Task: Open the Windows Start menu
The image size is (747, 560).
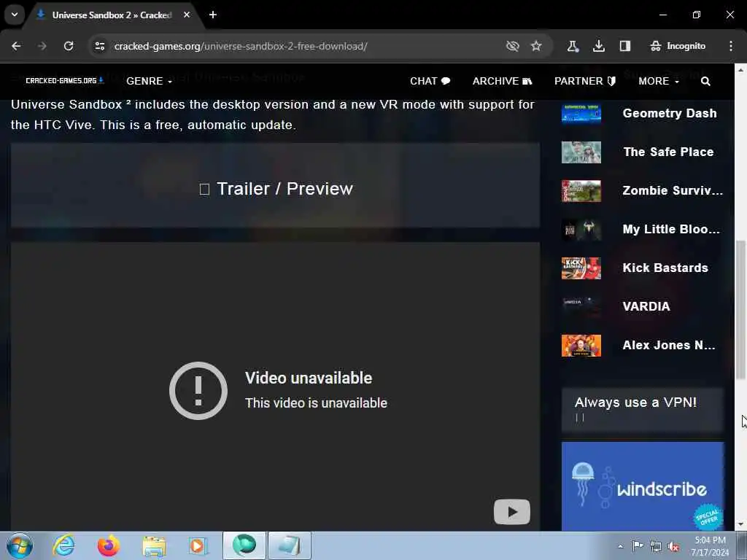Action: point(20,545)
